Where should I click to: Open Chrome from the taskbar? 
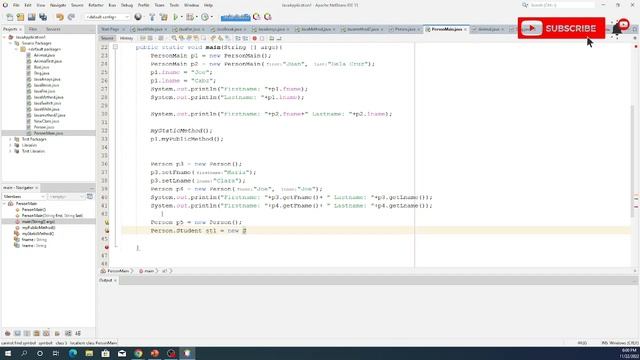pos(138,353)
